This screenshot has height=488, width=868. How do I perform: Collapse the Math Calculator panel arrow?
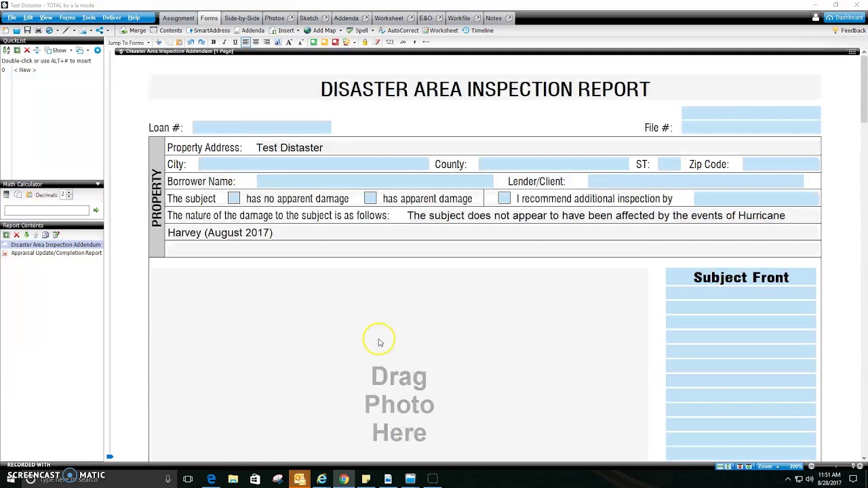pyautogui.click(x=98, y=184)
